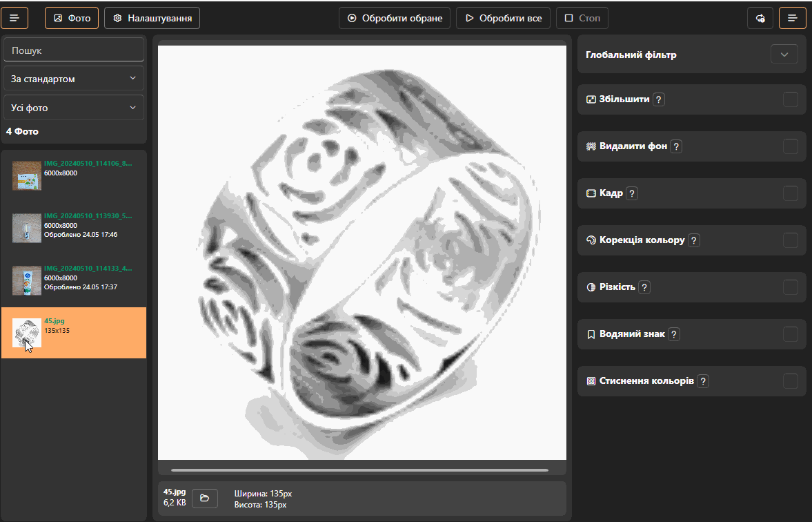Viewport: 812px width, 522px height.
Task: Open the folder icon next to 45.jpg info
Action: click(x=204, y=498)
